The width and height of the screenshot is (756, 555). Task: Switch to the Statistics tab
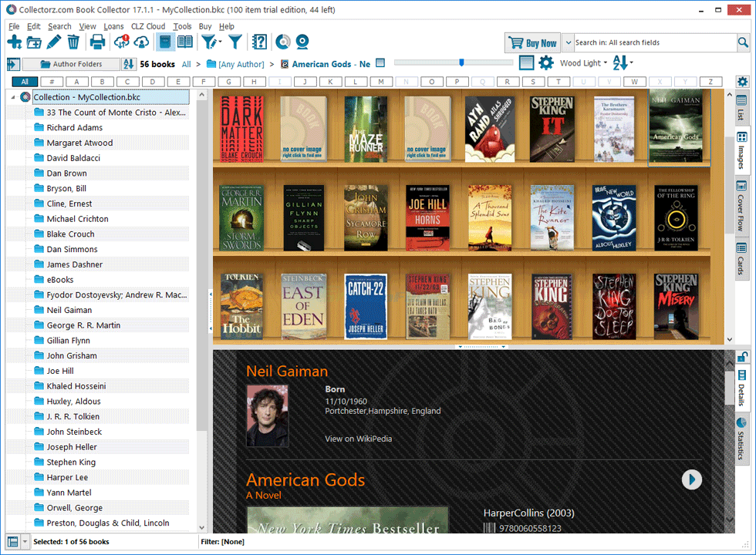pyautogui.click(x=741, y=439)
